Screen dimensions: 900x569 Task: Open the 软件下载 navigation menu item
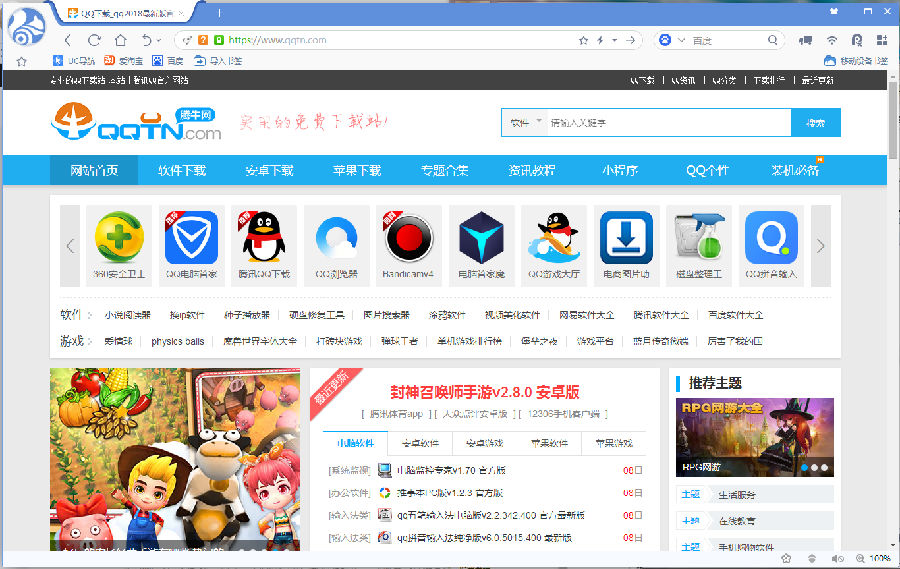click(182, 171)
